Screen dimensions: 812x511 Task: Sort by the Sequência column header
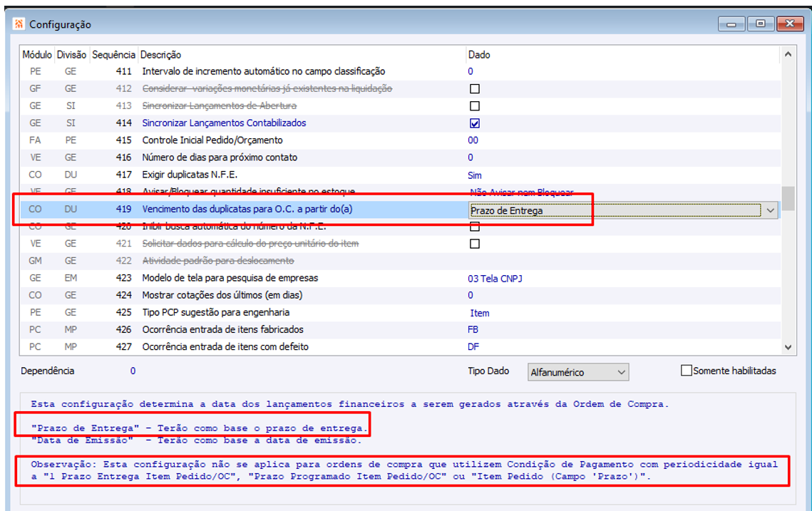pos(113,54)
